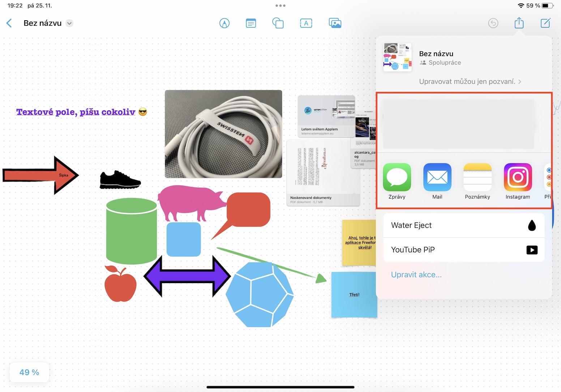
Task: Run the YouTube PiP shortcut
Action: pos(464,250)
